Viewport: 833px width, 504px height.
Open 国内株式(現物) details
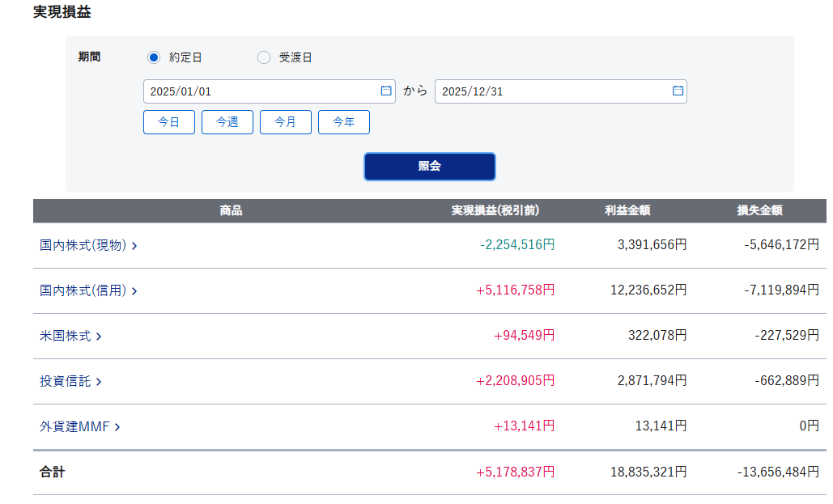point(83,245)
